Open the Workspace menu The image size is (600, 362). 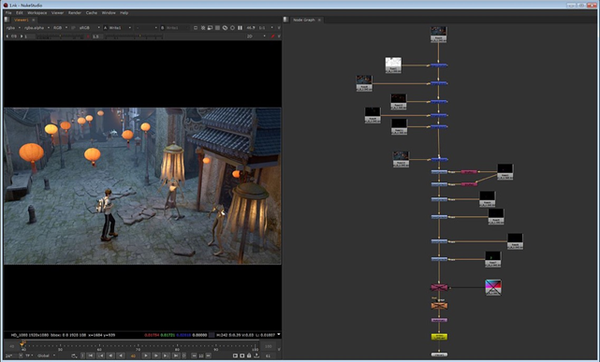point(37,13)
